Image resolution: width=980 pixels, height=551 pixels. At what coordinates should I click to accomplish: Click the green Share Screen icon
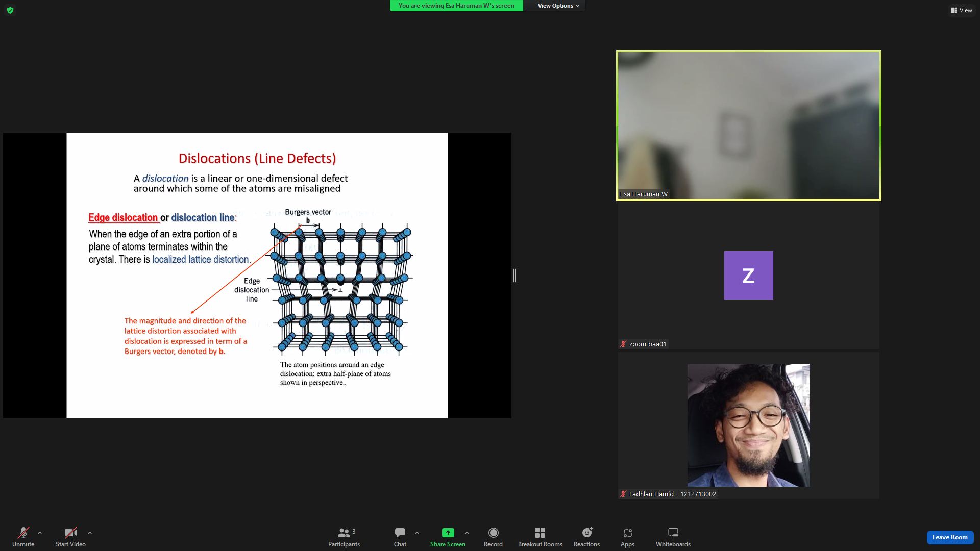pos(448,533)
